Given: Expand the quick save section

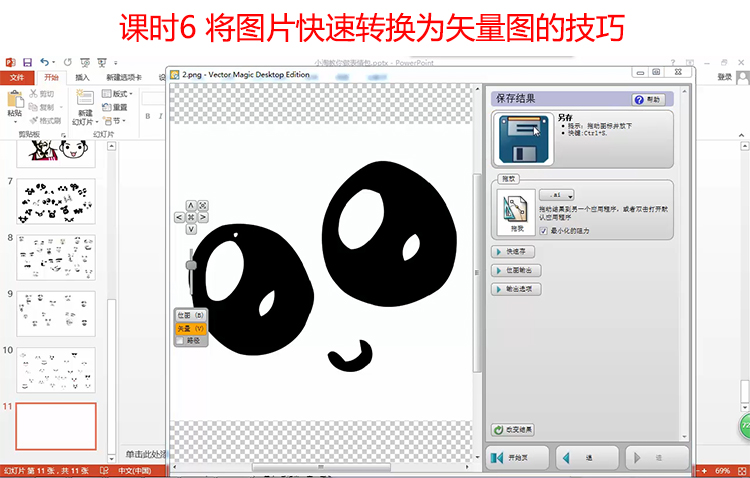Looking at the screenshot, I should click(512, 252).
